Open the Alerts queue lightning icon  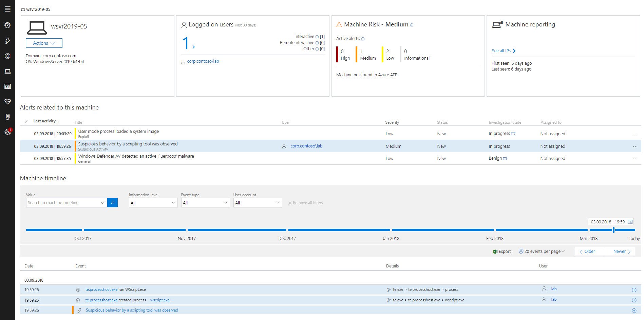[7, 40]
